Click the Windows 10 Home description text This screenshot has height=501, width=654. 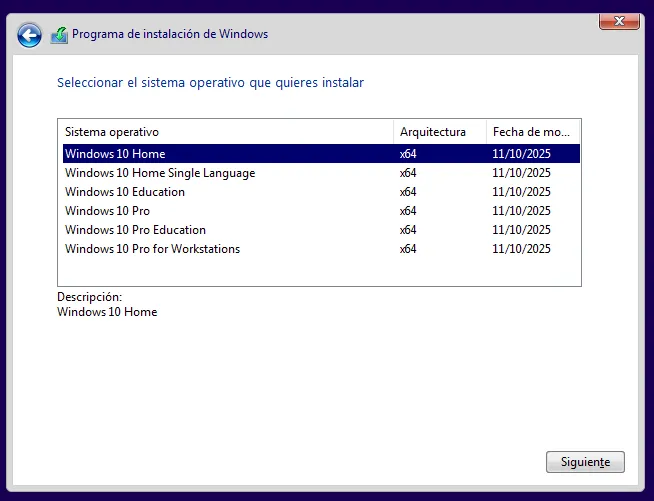coord(107,312)
